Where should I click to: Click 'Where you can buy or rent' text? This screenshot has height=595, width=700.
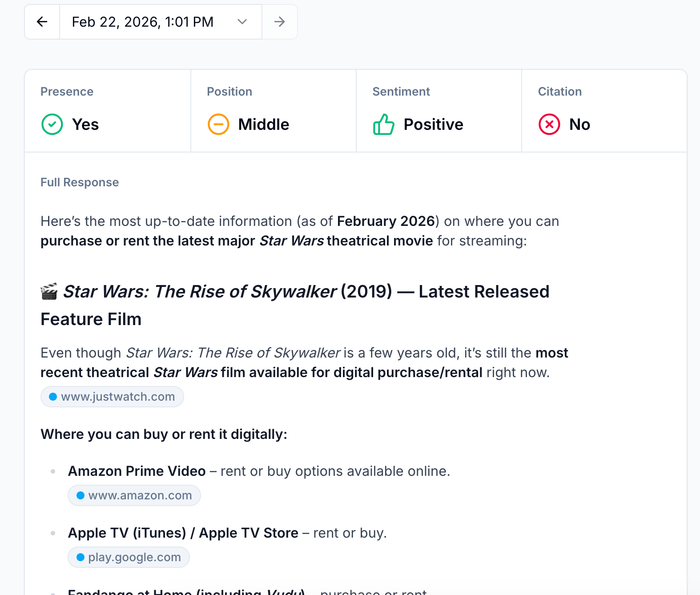[x=164, y=434]
